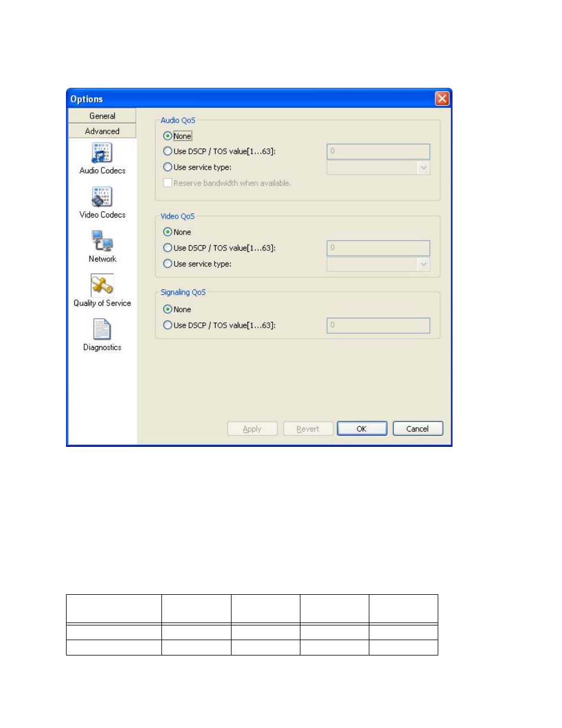Select the Network settings icon
Image resolution: width=562 pixels, height=728 pixels.
[x=102, y=242]
